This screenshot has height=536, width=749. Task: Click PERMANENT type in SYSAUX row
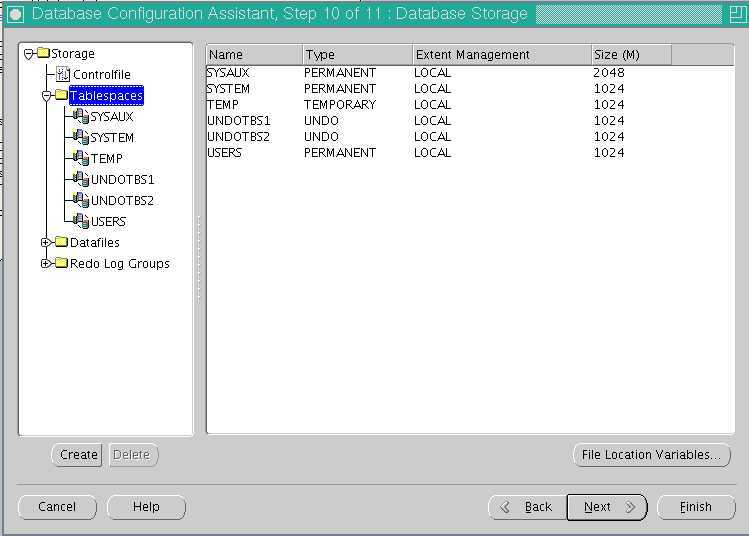pyautogui.click(x=340, y=73)
